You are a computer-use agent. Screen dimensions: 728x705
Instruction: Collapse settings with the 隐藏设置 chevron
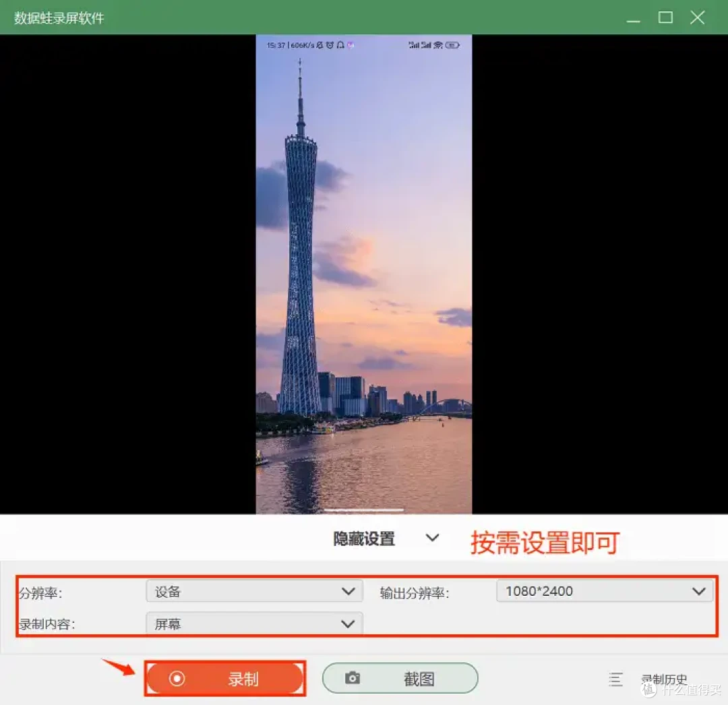point(432,538)
